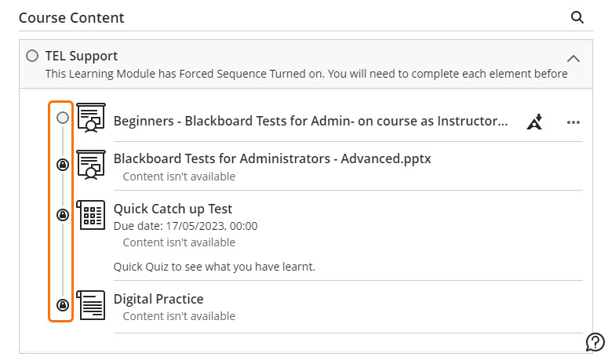The height and width of the screenshot is (364, 608).
Task: Click the lock icon for Digital Practice
Action: [x=63, y=305]
